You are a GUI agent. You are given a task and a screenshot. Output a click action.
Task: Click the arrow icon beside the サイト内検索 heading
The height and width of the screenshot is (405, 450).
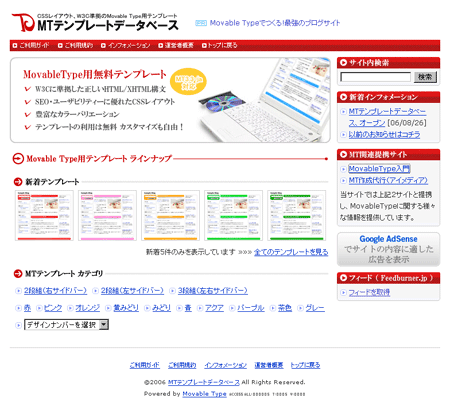pos(343,63)
